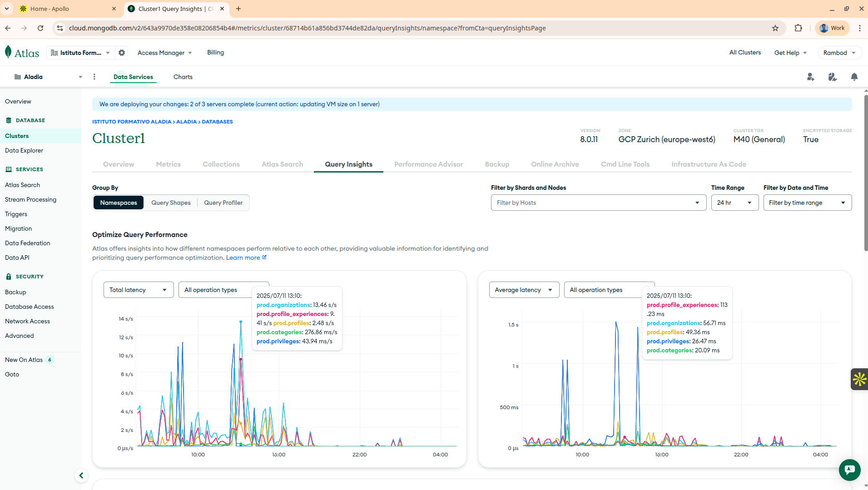Click the DATABASES breadcrumb link

[217, 122]
